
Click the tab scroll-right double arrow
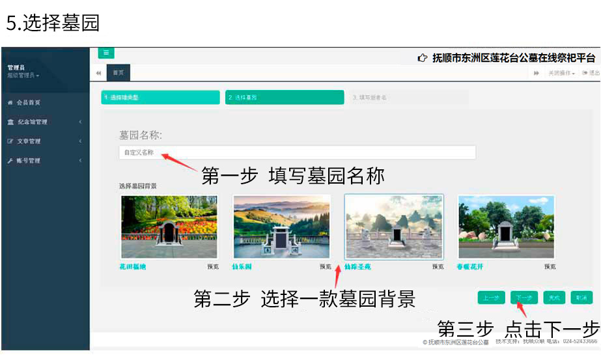coord(537,73)
